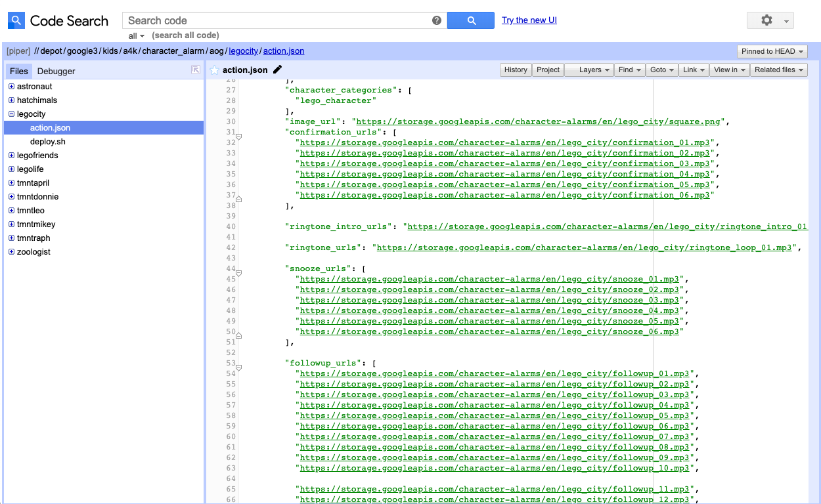Viewport: 821px width, 504px height.
Task: Click the [piper] label in the path bar
Action: coord(18,51)
